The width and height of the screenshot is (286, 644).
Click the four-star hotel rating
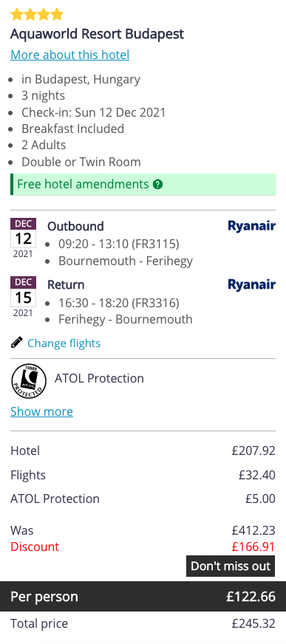pyautogui.click(x=37, y=15)
